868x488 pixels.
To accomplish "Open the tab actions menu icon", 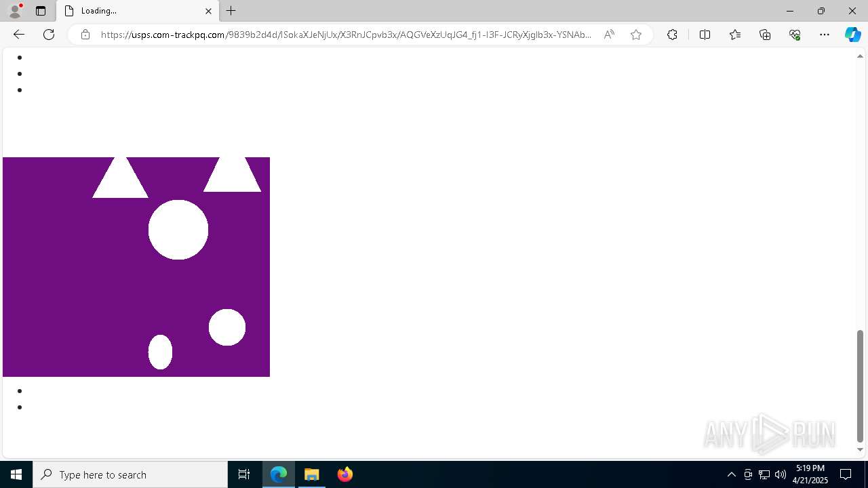I will (41, 11).
